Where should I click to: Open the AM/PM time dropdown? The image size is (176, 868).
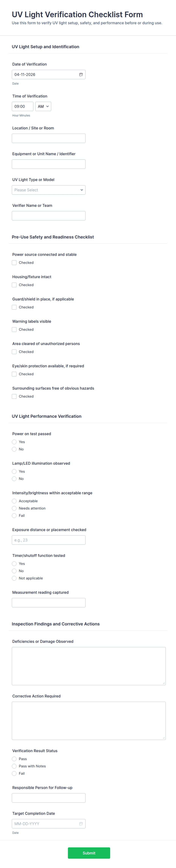tap(43, 107)
